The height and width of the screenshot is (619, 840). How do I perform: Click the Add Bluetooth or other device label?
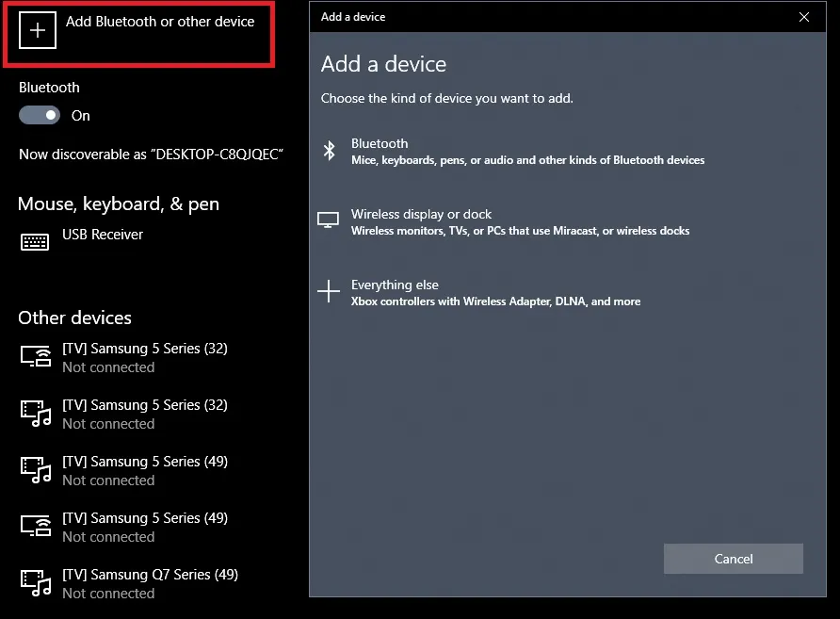(x=160, y=22)
